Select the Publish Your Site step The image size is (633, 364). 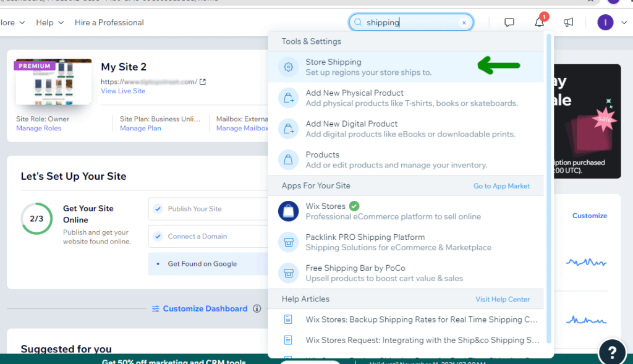click(x=208, y=209)
